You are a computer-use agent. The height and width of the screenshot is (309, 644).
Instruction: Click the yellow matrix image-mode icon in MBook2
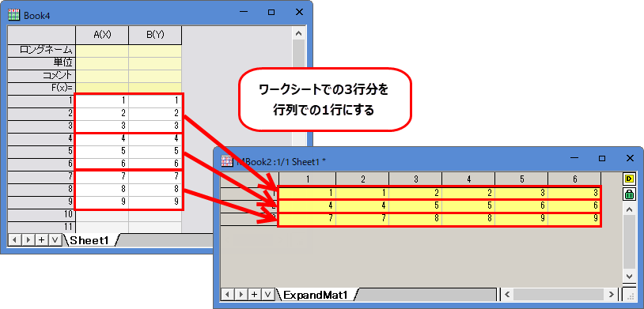click(x=629, y=179)
